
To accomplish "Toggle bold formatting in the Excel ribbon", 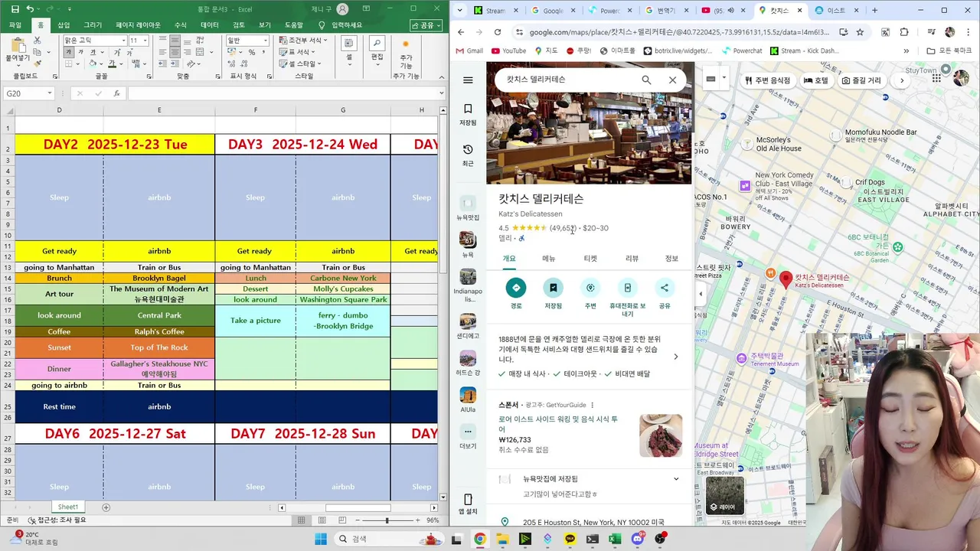I will 70,52.
